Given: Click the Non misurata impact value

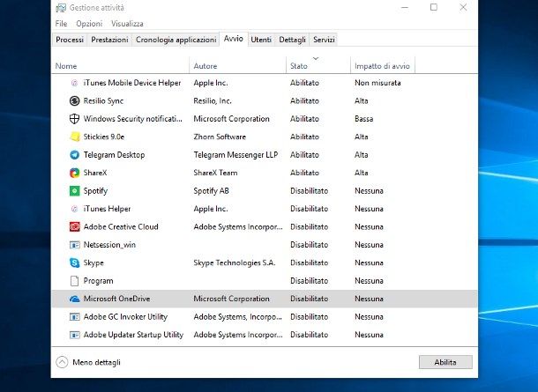Looking at the screenshot, I should tap(377, 83).
